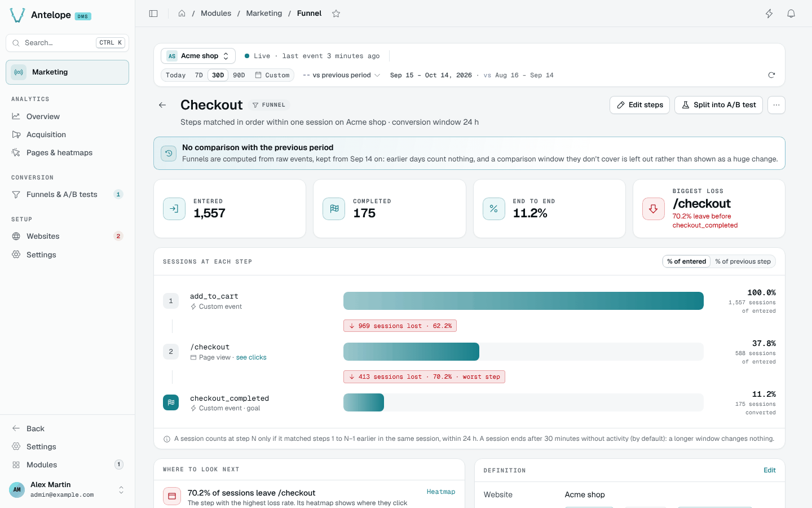The height and width of the screenshot is (508, 812).
Task: Click Edit in the Definition panel
Action: pos(770,470)
